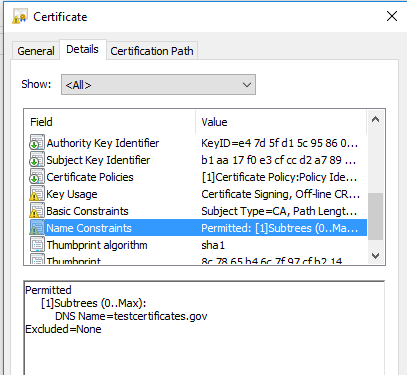Click the Permitted: [1]Subtrees value cell
The image size is (407, 381).
279,228
